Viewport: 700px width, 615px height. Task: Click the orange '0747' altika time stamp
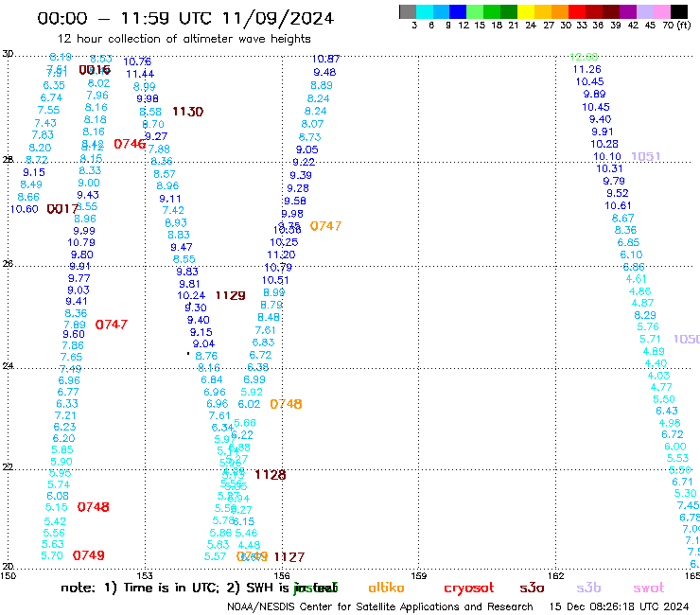click(325, 226)
